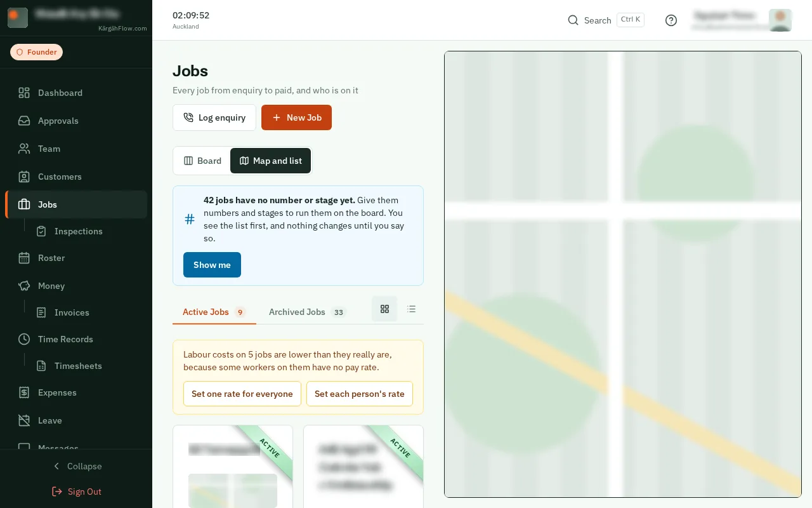Open the Dashboard page from sidebar

(x=76, y=93)
